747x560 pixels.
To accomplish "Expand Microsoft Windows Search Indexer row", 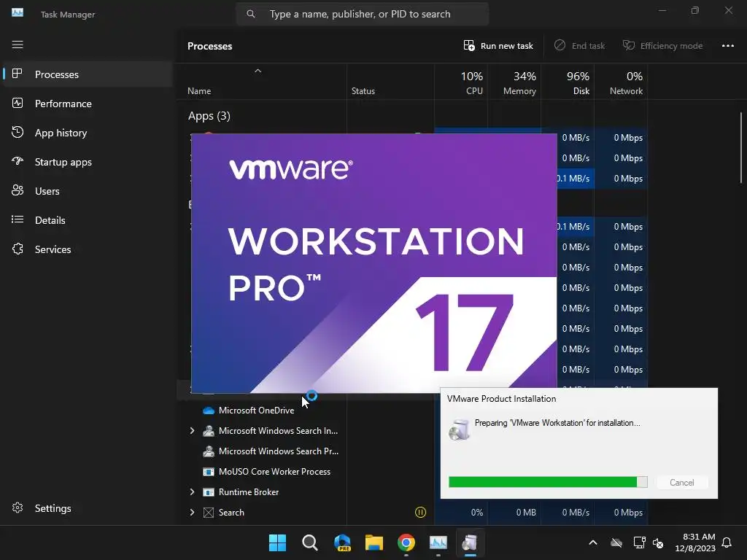I will 192,431.
